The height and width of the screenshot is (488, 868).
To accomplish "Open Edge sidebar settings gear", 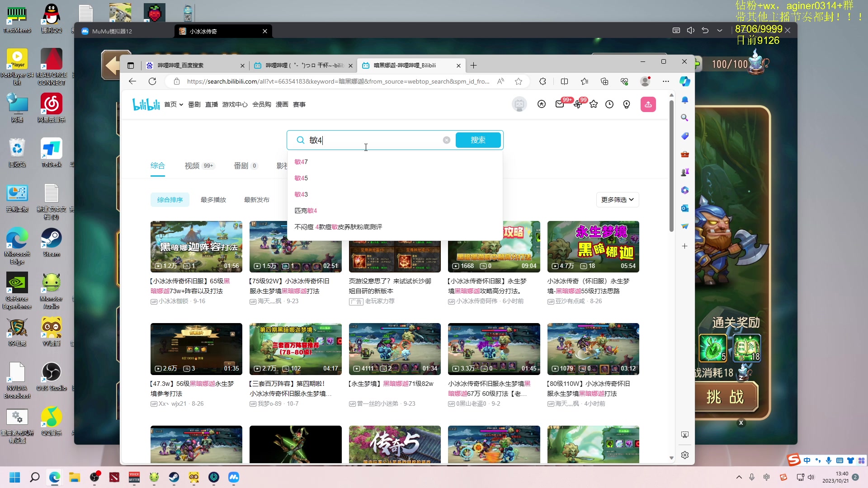I will pos(685,455).
